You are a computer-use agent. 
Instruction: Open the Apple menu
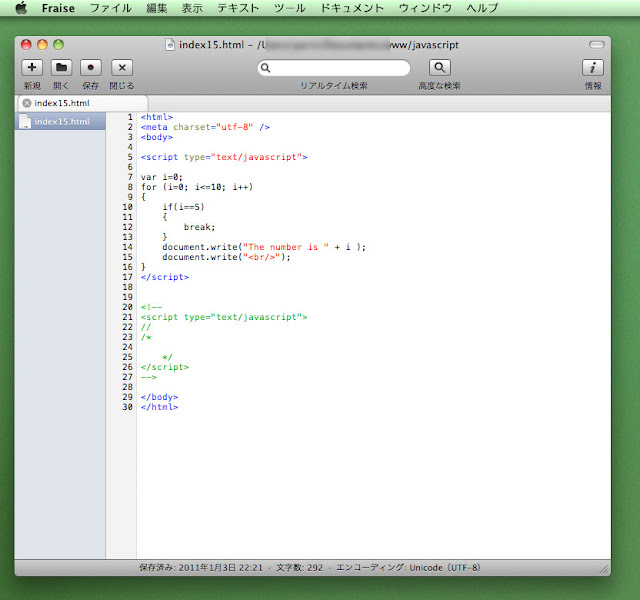pos(21,8)
